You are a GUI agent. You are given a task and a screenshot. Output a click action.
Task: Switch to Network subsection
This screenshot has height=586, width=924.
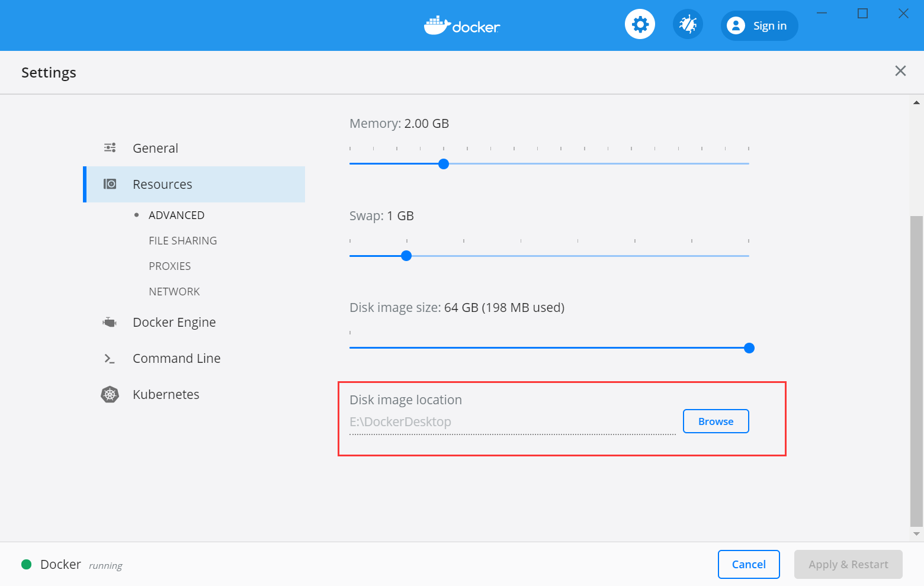(x=174, y=291)
